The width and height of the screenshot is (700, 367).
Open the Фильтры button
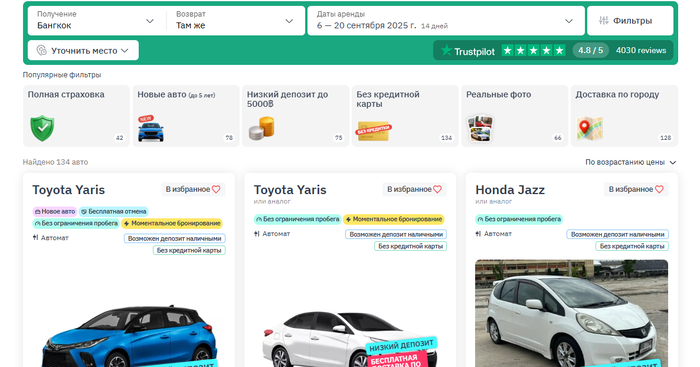[630, 21]
